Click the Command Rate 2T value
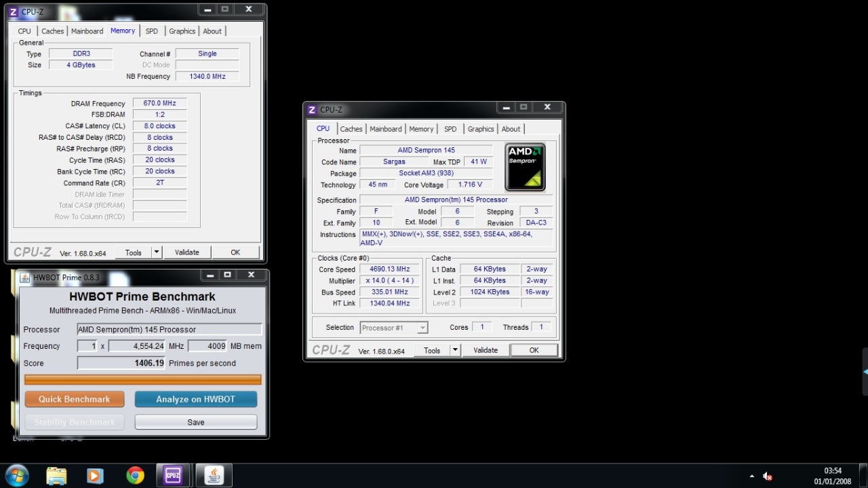Image resolution: width=868 pixels, height=488 pixels. [x=160, y=183]
